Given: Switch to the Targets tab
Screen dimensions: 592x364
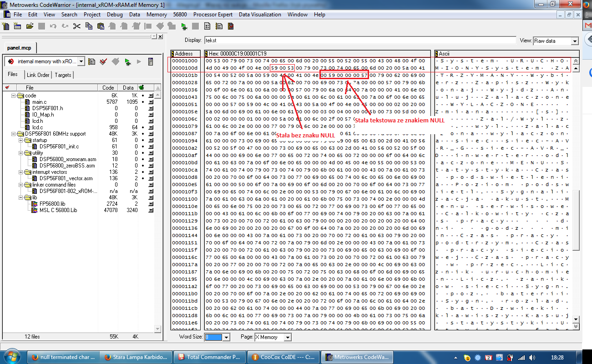Looking at the screenshot, I should tap(63, 75).
